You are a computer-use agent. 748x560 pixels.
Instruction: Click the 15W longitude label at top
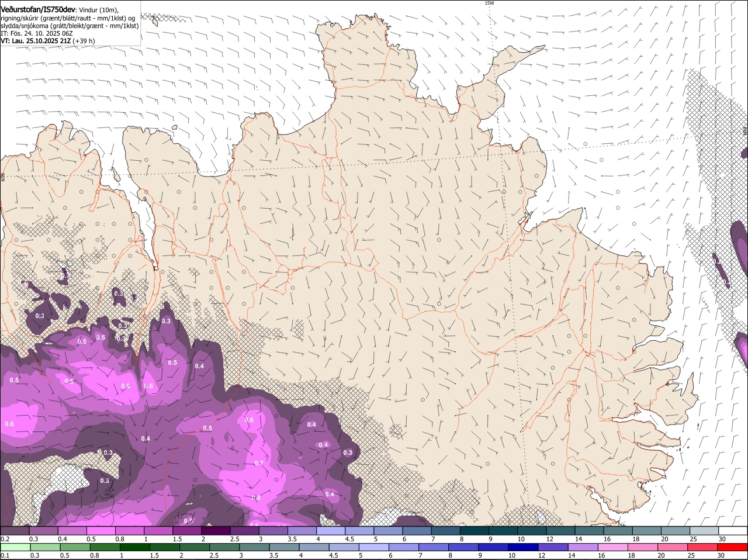point(489,3)
